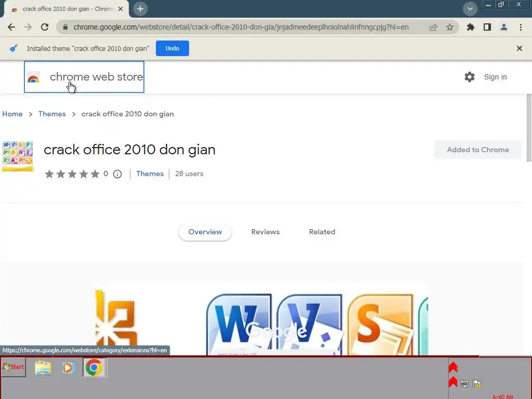532x399 pixels.
Task: Click the rating info icon
Action: (117, 174)
